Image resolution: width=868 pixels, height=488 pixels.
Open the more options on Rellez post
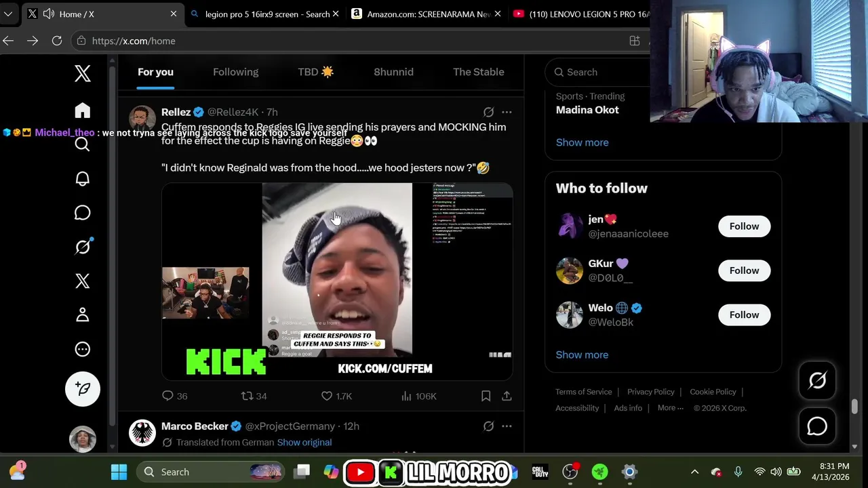point(507,112)
